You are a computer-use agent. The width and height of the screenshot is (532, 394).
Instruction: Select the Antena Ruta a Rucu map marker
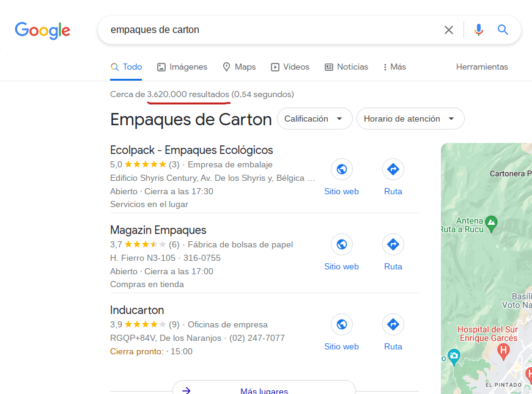point(491,224)
